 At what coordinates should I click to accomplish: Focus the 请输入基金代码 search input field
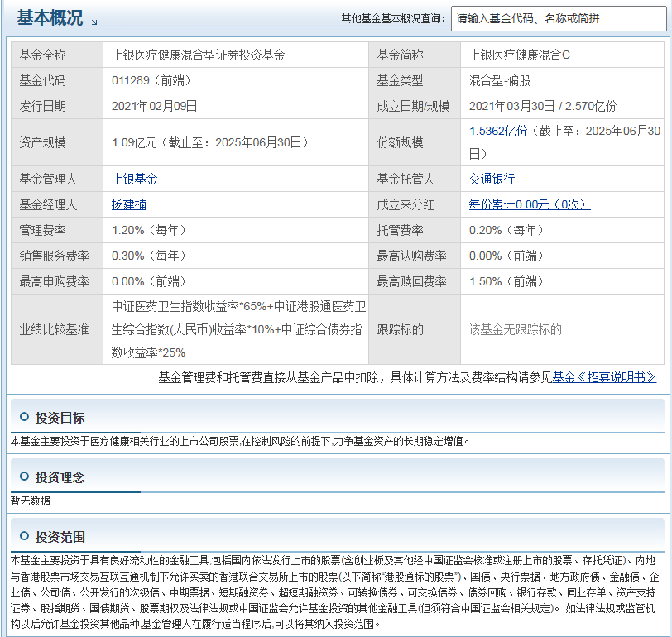point(559,18)
